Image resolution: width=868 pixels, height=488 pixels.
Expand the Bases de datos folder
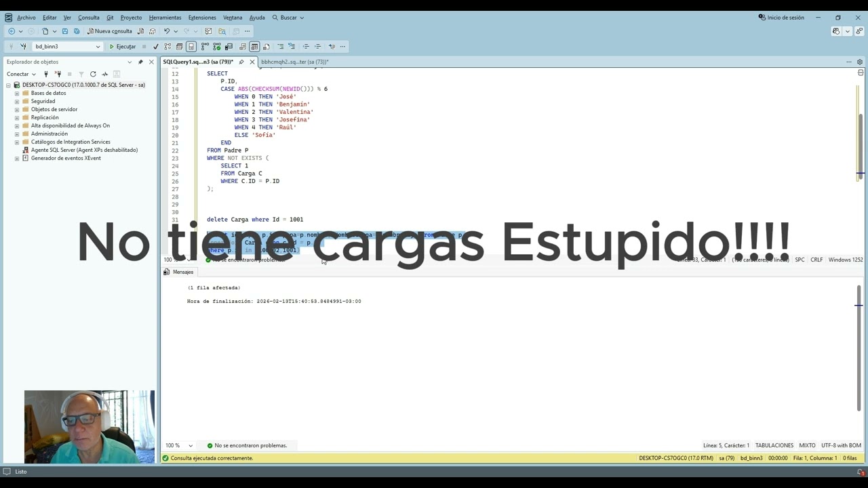click(x=17, y=94)
